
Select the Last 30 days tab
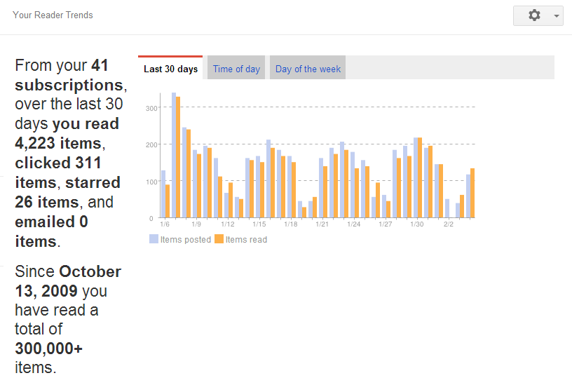170,68
